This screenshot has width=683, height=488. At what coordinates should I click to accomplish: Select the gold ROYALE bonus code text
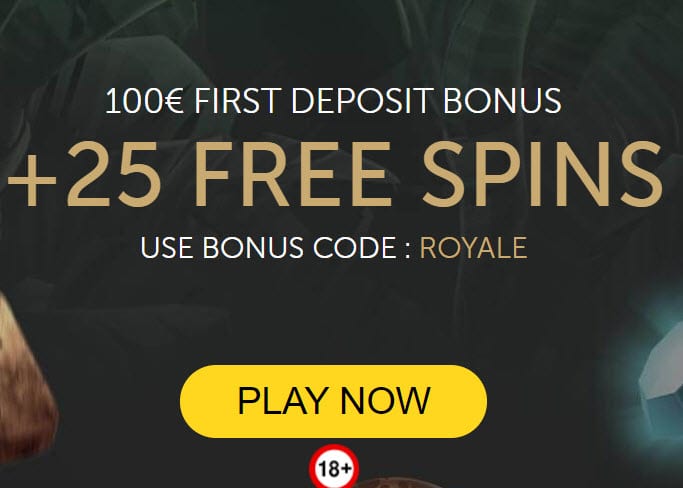pos(473,248)
